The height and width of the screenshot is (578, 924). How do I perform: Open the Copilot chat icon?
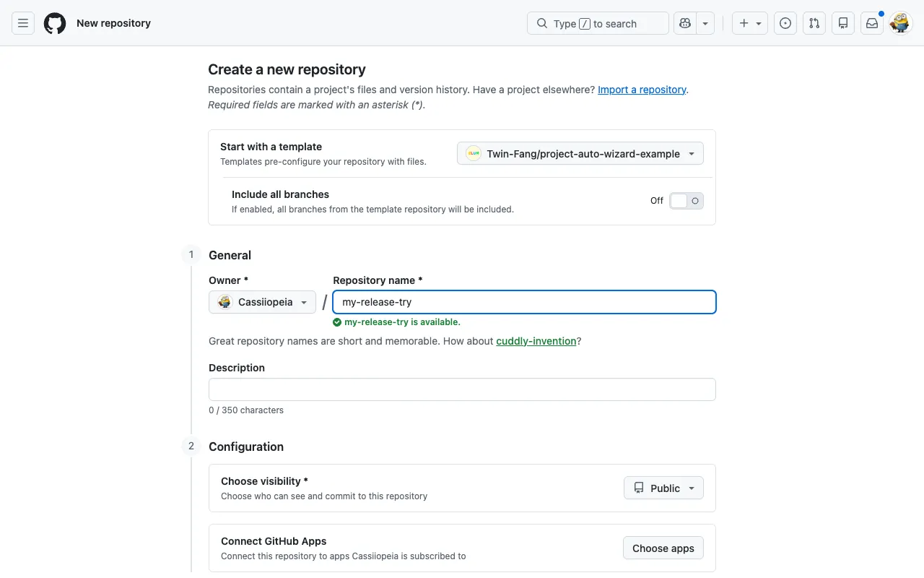pos(685,23)
